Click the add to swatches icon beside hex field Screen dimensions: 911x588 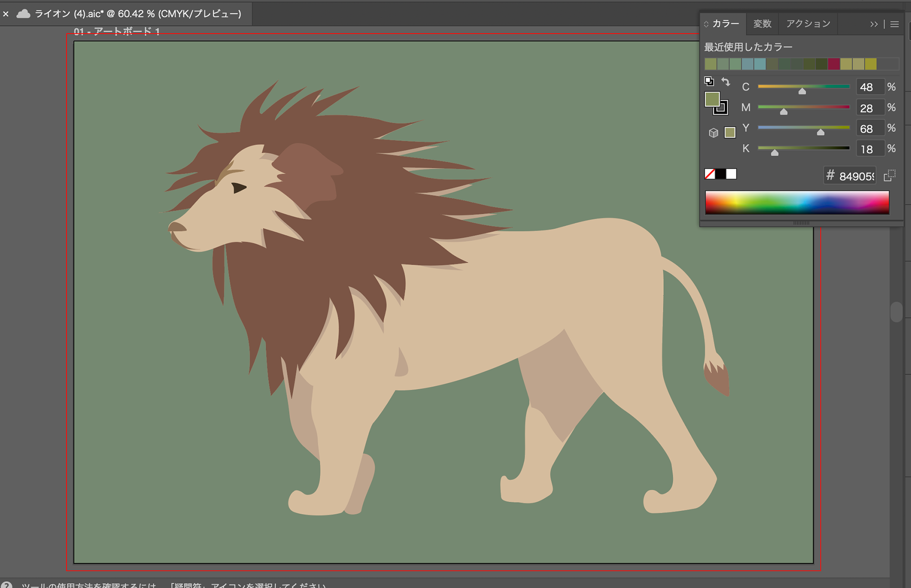[x=890, y=176]
